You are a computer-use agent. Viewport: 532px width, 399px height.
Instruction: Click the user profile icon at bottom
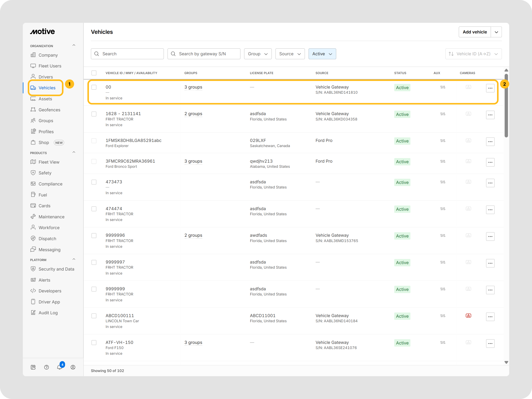[73, 367]
